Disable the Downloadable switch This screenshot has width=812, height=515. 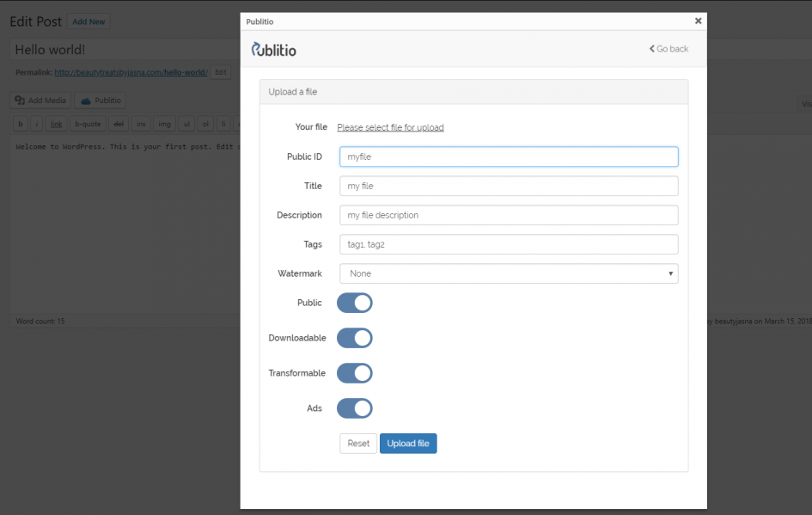click(355, 338)
